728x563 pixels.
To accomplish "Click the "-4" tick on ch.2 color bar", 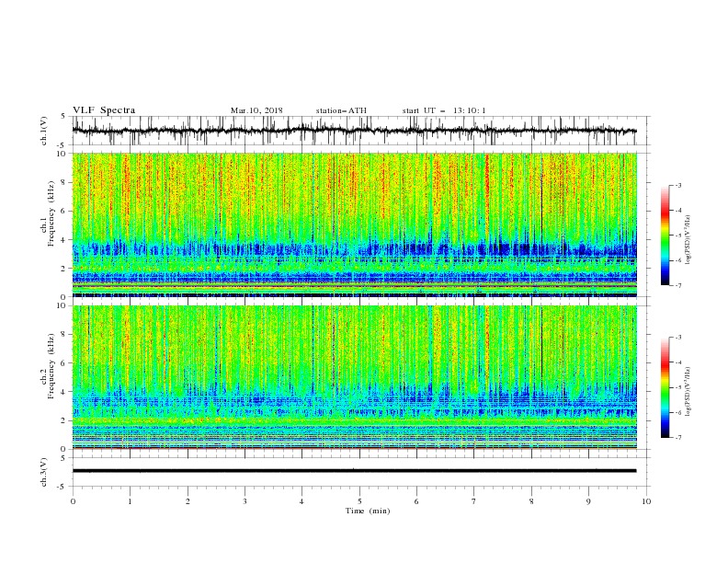I will pos(677,362).
